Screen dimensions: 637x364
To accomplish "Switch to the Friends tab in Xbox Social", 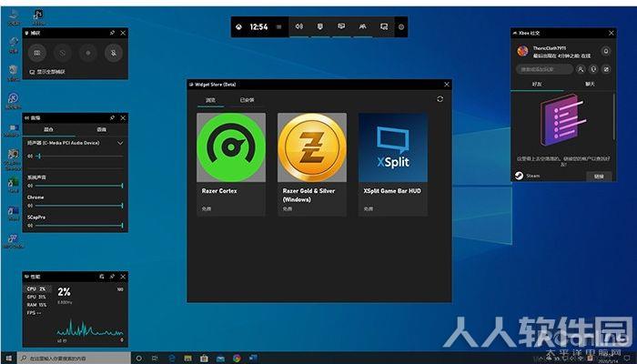I will point(537,84).
